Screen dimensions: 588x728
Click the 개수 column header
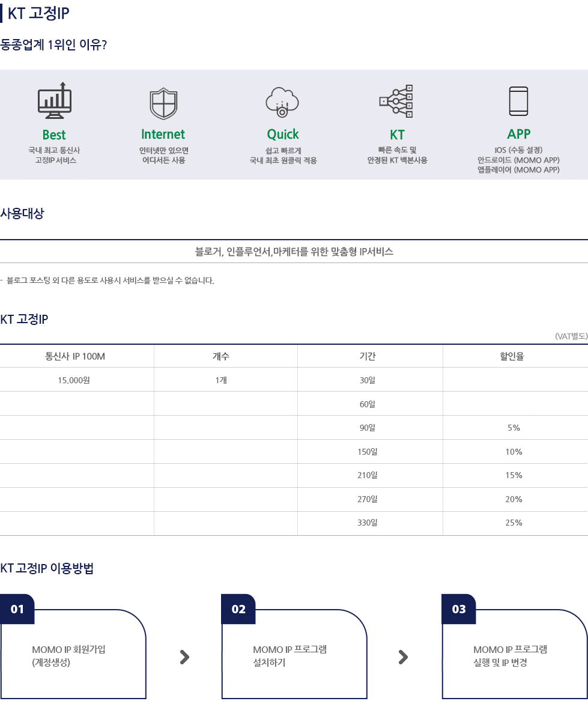click(221, 356)
